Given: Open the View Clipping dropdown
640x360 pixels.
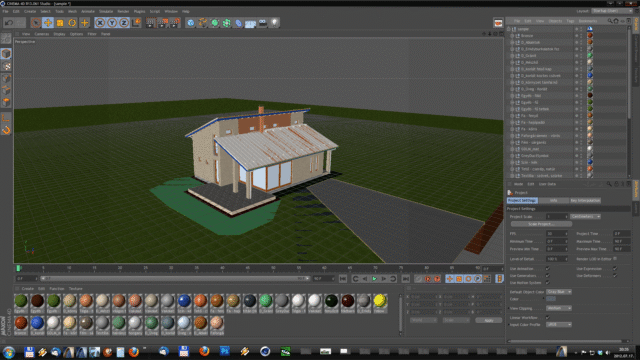Looking at the screenshot, I should [559, 308].
